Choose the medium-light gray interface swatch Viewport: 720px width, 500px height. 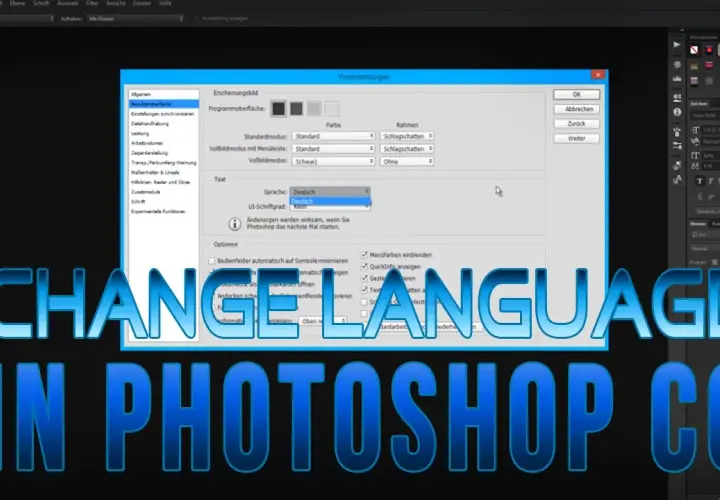[x=314, y=109]
